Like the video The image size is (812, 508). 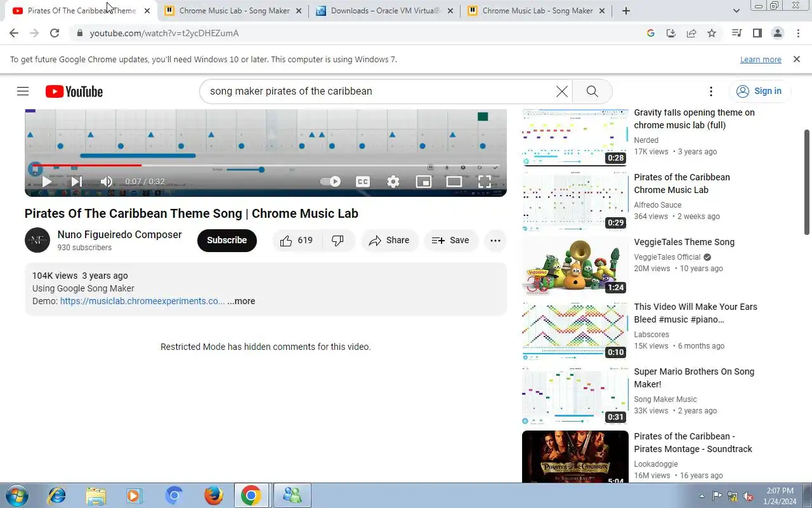point(298,241)
